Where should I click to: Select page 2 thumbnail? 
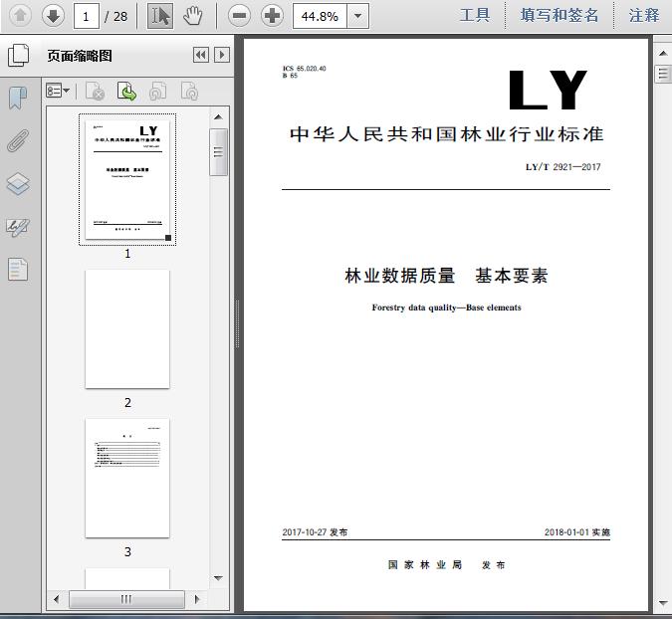coord(127,328)
